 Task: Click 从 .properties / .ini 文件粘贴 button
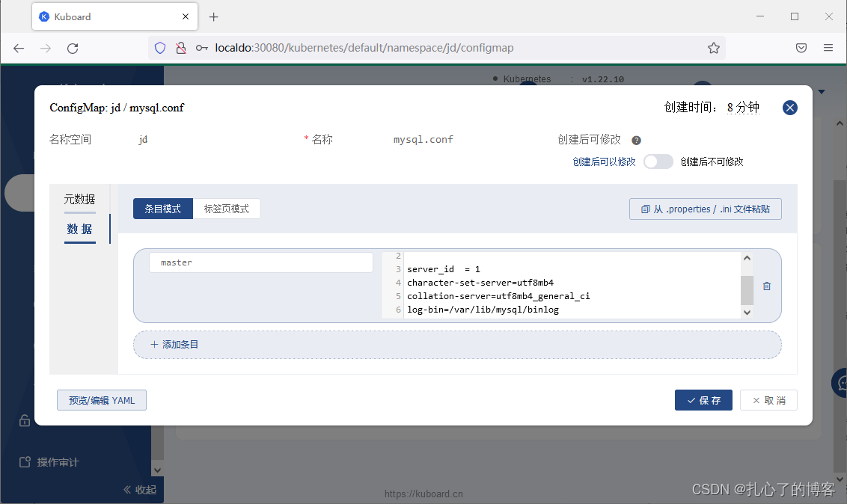[x=705, y=209]
